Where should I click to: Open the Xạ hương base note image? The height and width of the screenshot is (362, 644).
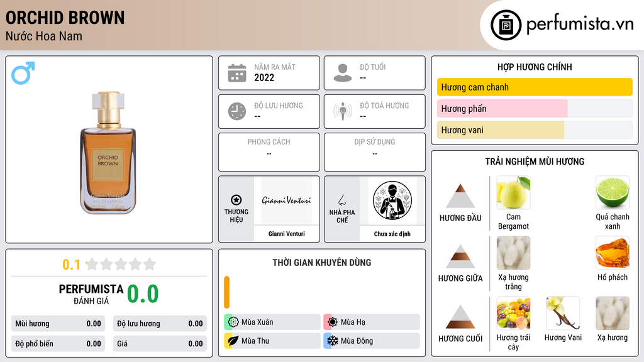click(x=613, y=313)
